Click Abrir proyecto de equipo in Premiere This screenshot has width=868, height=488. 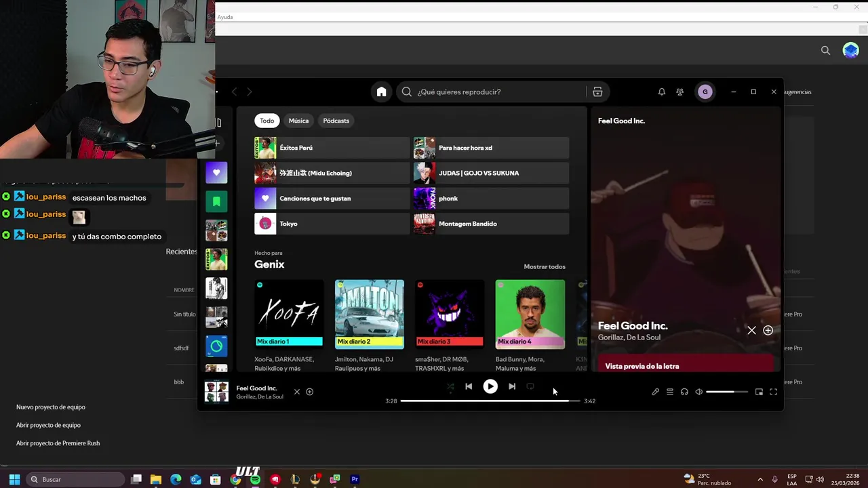[x=48, y=425]
